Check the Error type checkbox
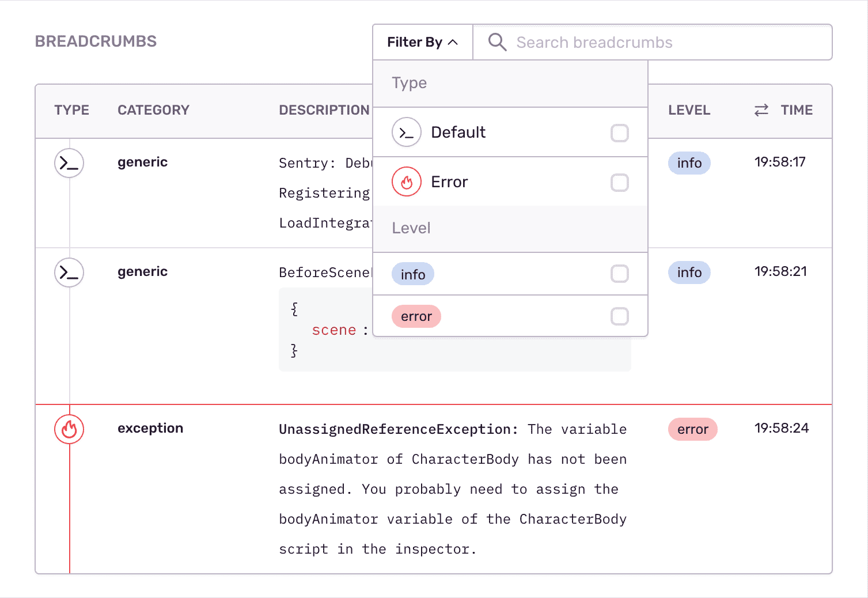 point(620,183)
